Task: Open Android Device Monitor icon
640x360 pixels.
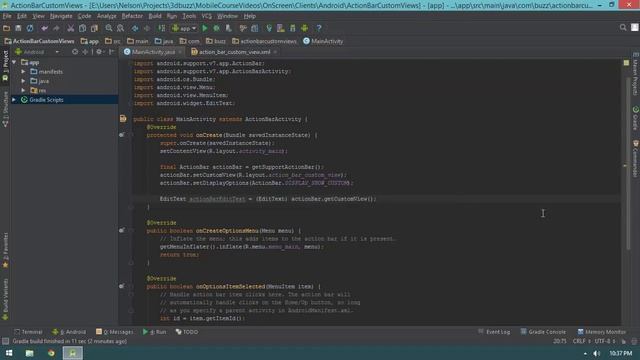Action: pos(304,28)
